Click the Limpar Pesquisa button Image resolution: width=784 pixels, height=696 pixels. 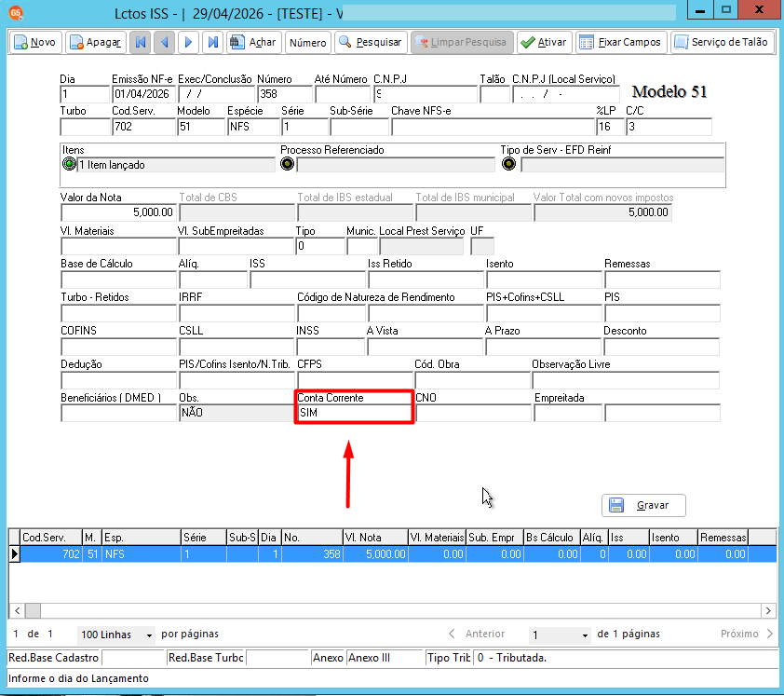click(462, 43)
